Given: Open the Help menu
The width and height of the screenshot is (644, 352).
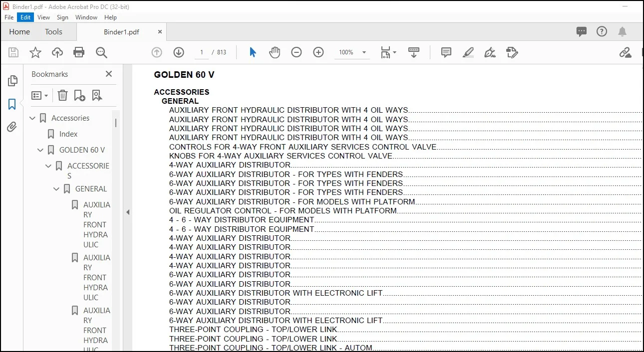Looking at the screenshot, I should pyautogui.click(x=110, y=17).
